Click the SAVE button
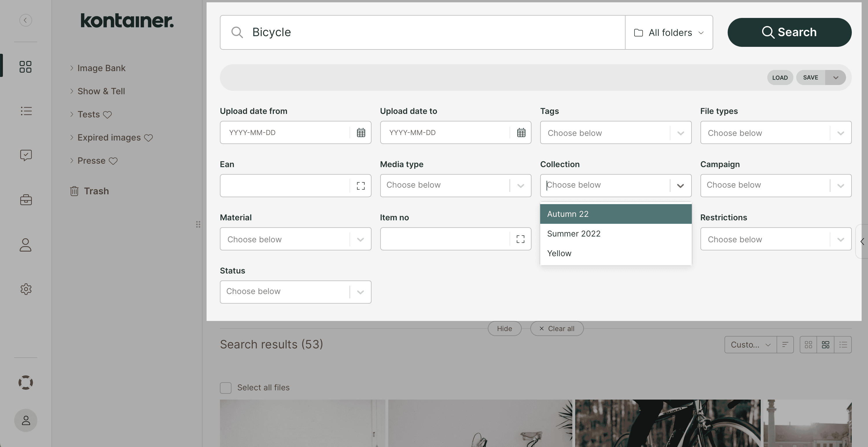Viewport: 868px width, 447px height. tap(810, 77)
